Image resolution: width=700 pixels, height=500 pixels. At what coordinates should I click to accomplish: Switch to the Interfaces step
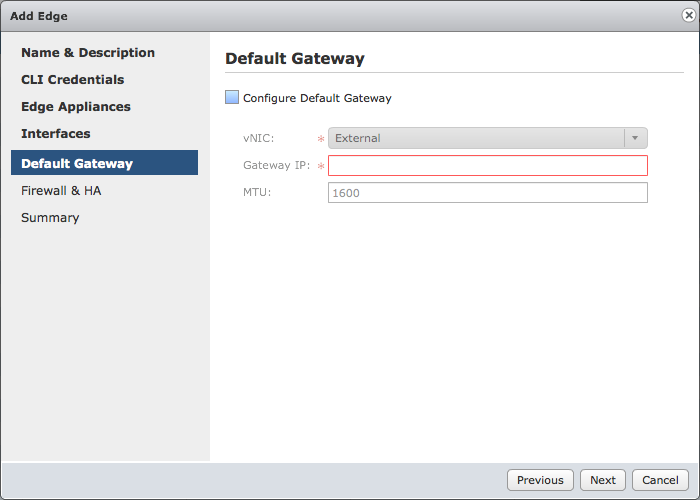click(x=56, y=133)
